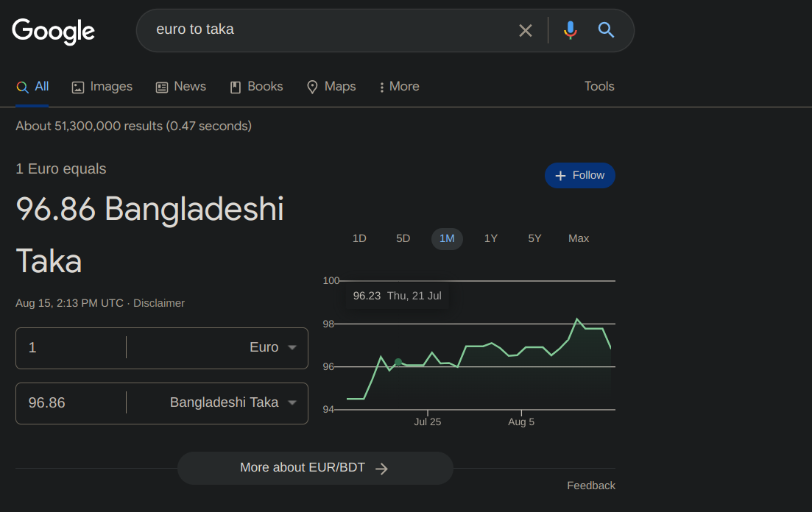Open the Euro currency dropdown
The height and width of the screenshot is (512, 812).
pyautogui.click(x=272, y=347)
